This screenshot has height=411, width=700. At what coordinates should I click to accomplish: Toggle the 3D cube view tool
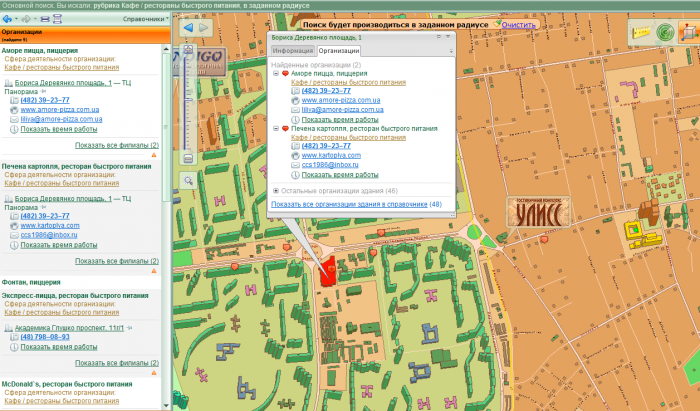coord(689,33)
